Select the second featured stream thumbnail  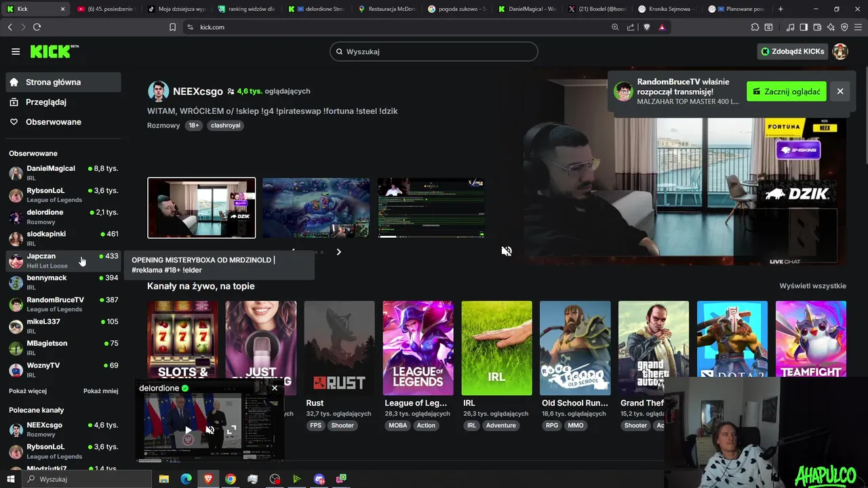coord(316,208)
